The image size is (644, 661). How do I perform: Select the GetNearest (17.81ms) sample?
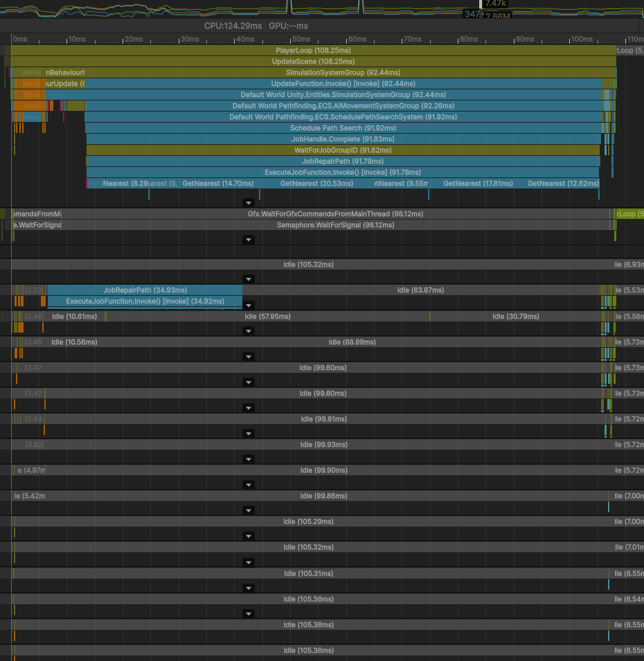477,184
